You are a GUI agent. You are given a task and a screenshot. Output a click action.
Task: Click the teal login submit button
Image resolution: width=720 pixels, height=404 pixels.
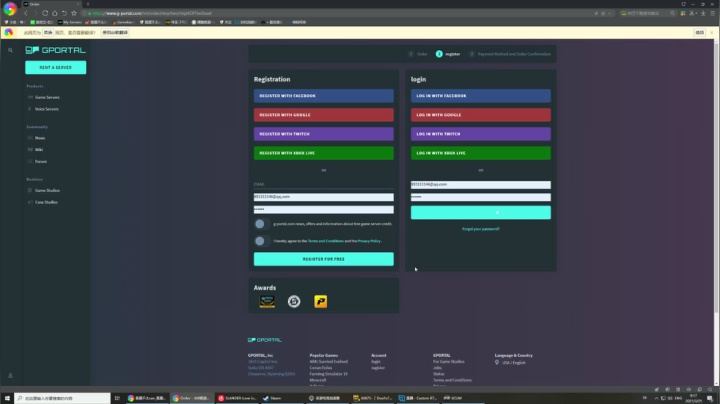481,213
